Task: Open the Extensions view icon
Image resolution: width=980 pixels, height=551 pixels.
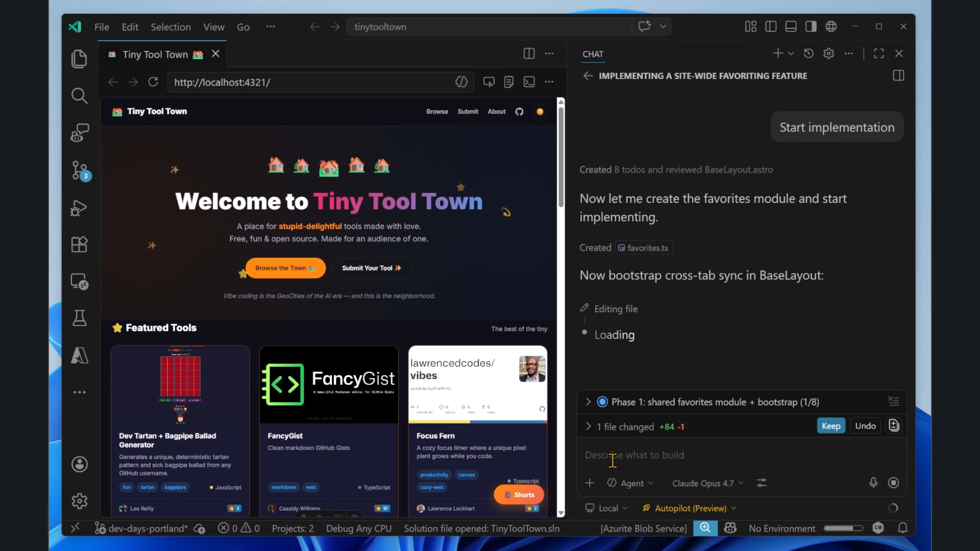Action: 79,245
